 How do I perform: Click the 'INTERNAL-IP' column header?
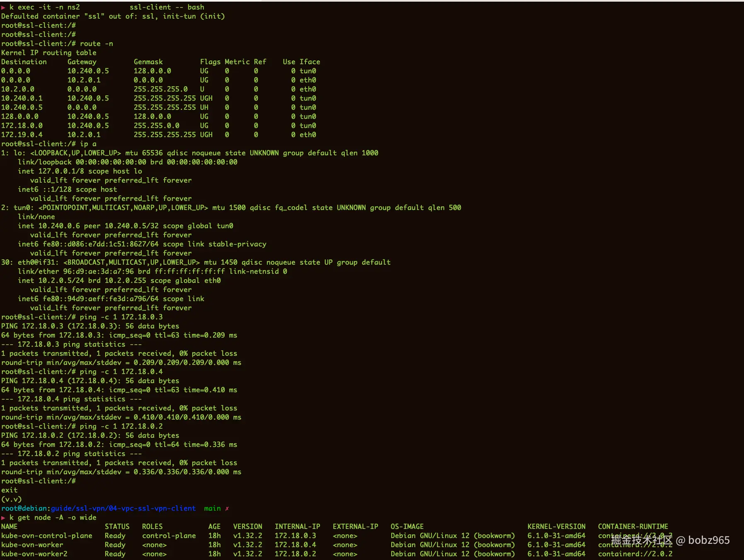tap(298, 526)
